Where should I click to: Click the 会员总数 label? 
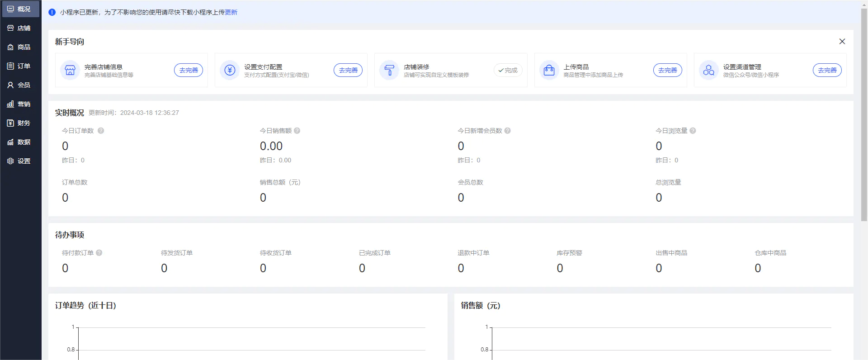470,182
